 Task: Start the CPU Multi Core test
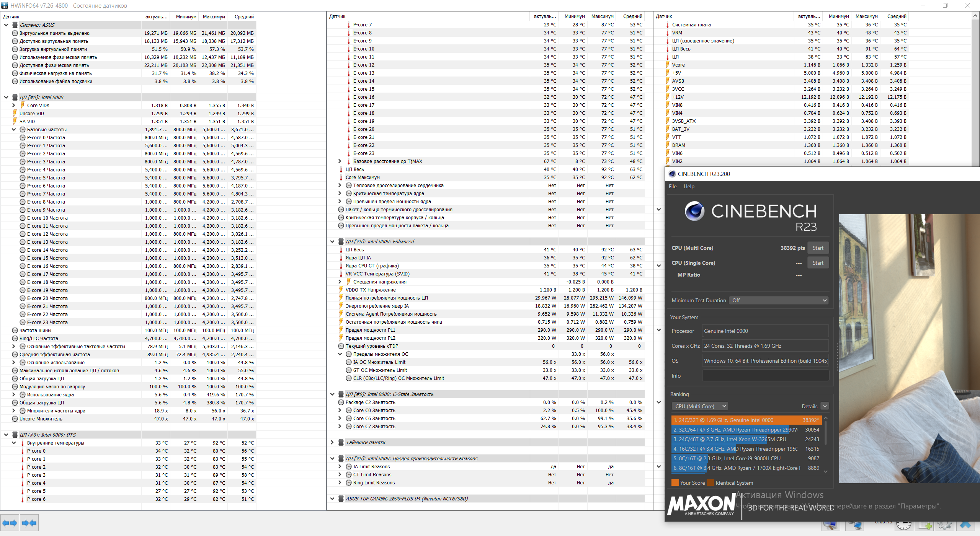click(x=818, y=248)
